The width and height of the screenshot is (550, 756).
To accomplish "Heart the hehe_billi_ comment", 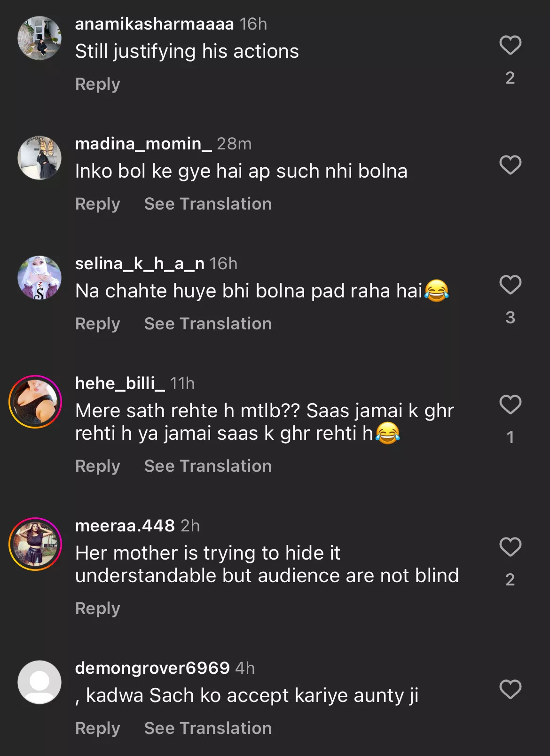I will [x=510, y=405].
